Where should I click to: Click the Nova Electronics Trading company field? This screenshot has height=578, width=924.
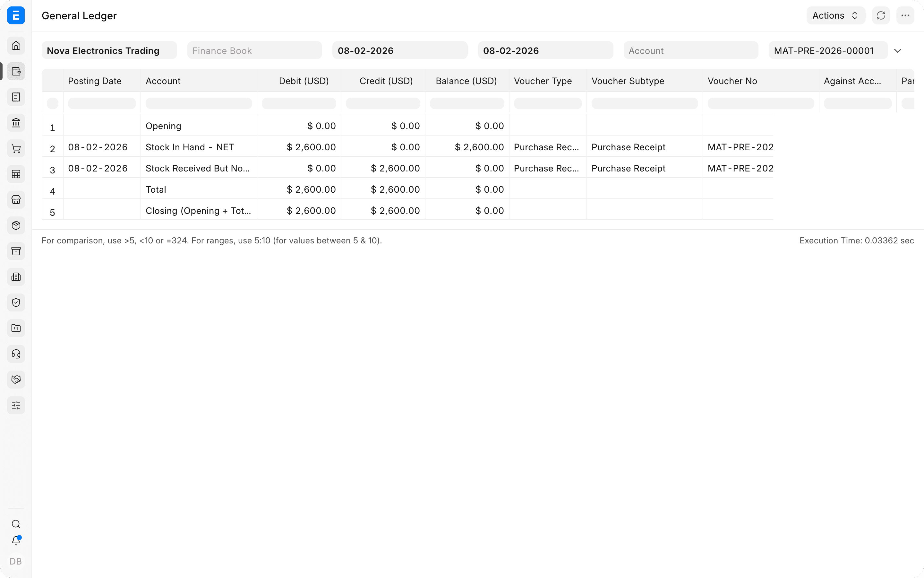click(109, 50)
